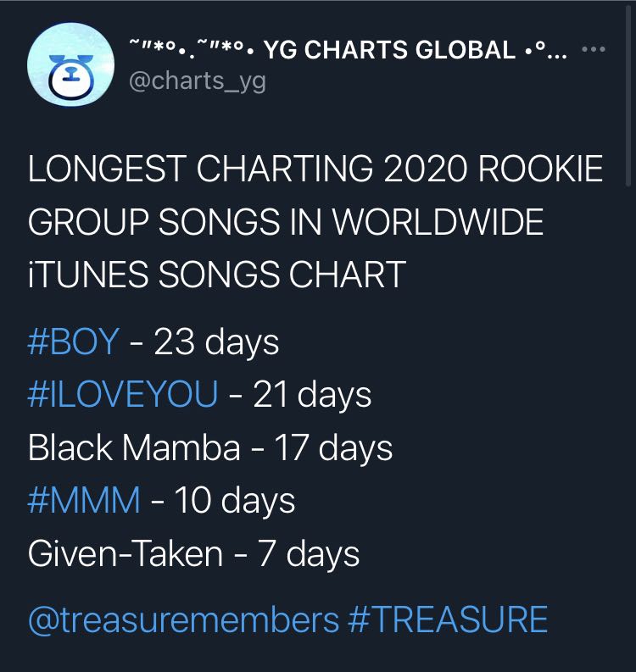The width and height of the screenshot is (636, 672).
Task: Click the vertical scrollbar on the right edge
Action: click(x=628, y=94)
